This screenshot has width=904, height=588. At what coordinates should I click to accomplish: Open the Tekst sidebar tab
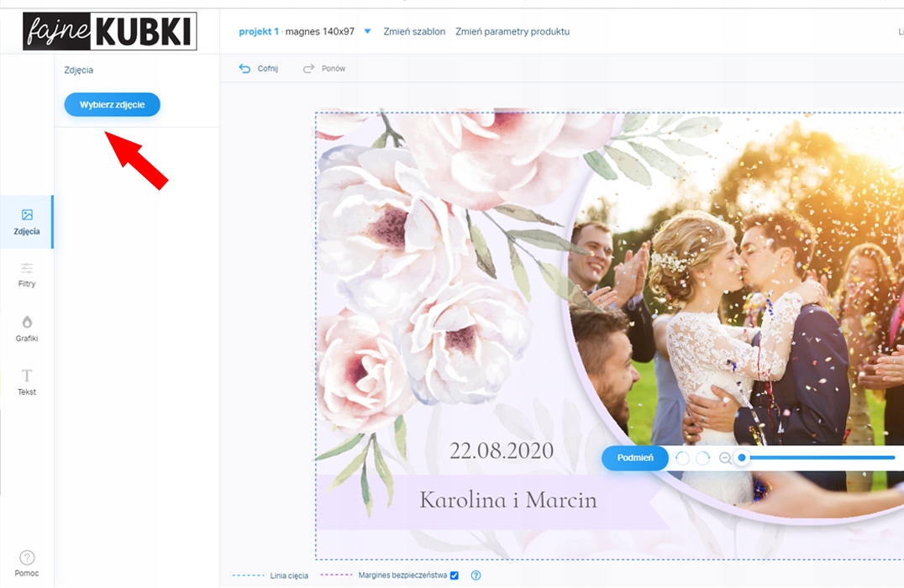27,382
